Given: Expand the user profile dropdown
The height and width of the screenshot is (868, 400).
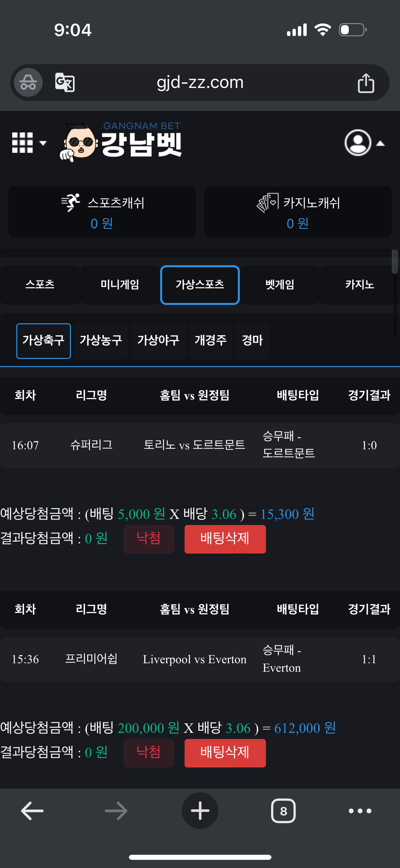Looking at the screenshot, I should 364,143.
